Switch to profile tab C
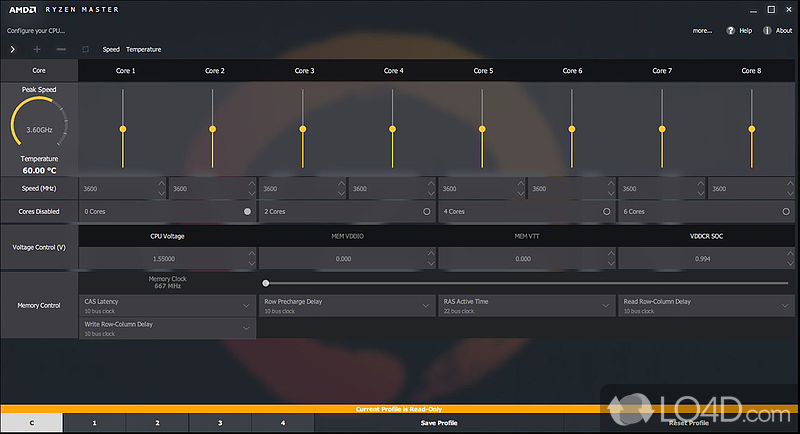This screenshot has width=800, height=434. [32, 423]
